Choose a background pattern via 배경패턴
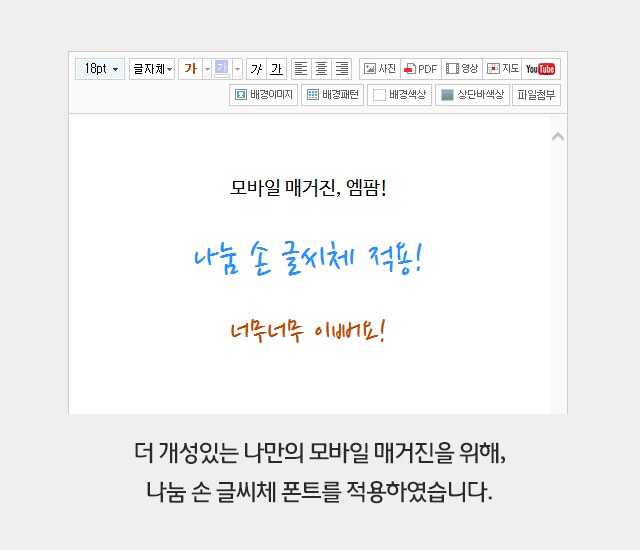 coord(333,95)
